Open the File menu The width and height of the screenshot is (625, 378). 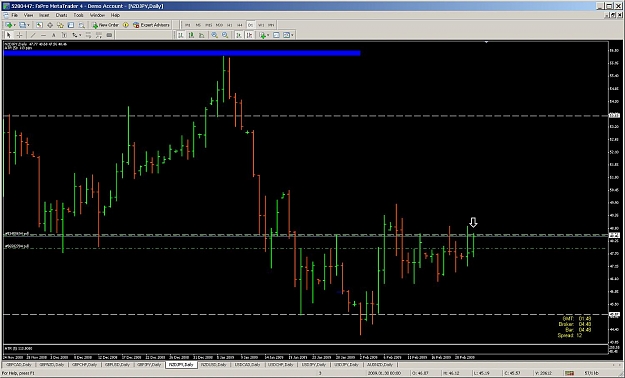tap(15, 15)
